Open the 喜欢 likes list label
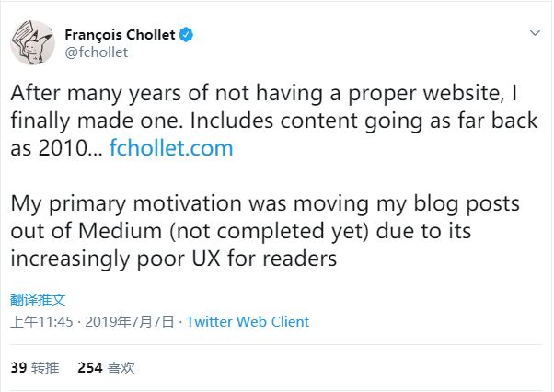This screenshot has width=554, height=392. [121, 368]
